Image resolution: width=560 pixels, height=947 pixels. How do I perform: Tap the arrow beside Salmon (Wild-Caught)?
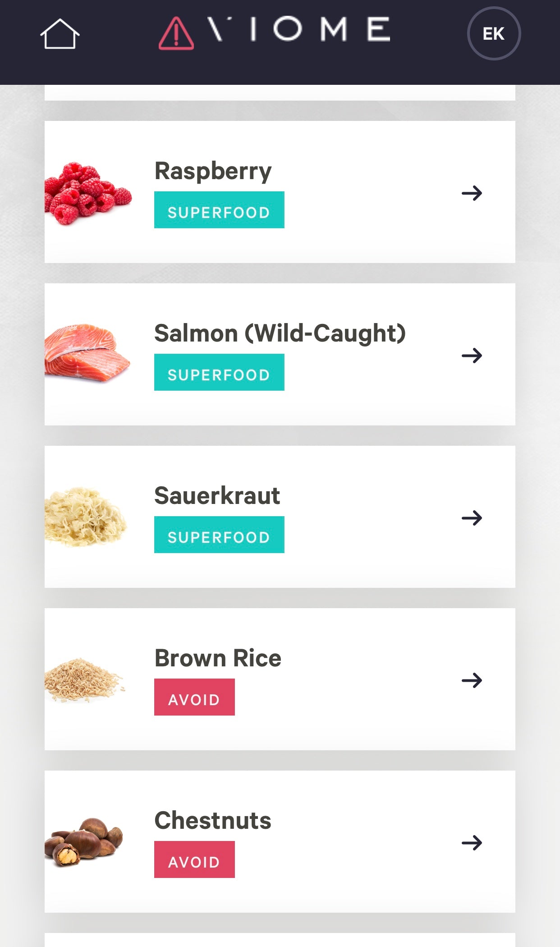(472, 356)
